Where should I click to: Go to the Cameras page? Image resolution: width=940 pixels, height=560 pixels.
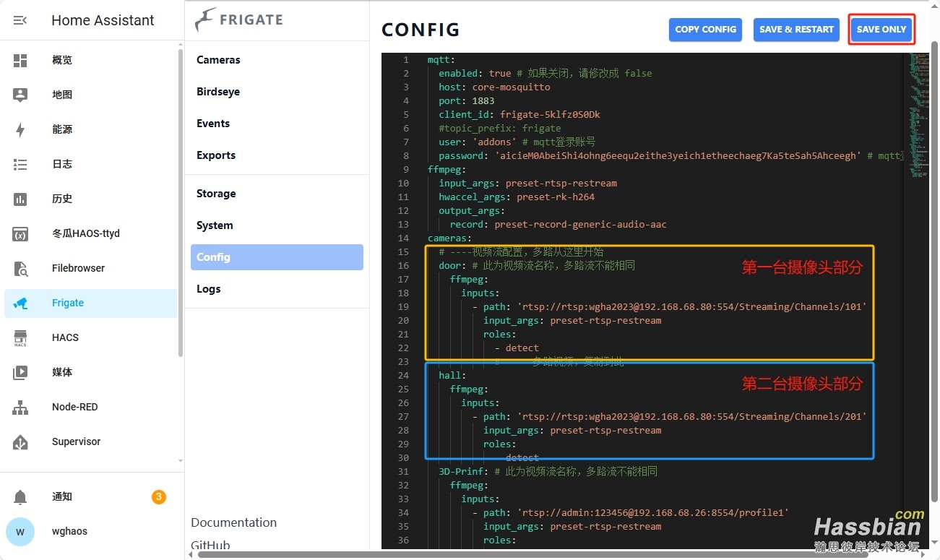[x=218, y=60]
